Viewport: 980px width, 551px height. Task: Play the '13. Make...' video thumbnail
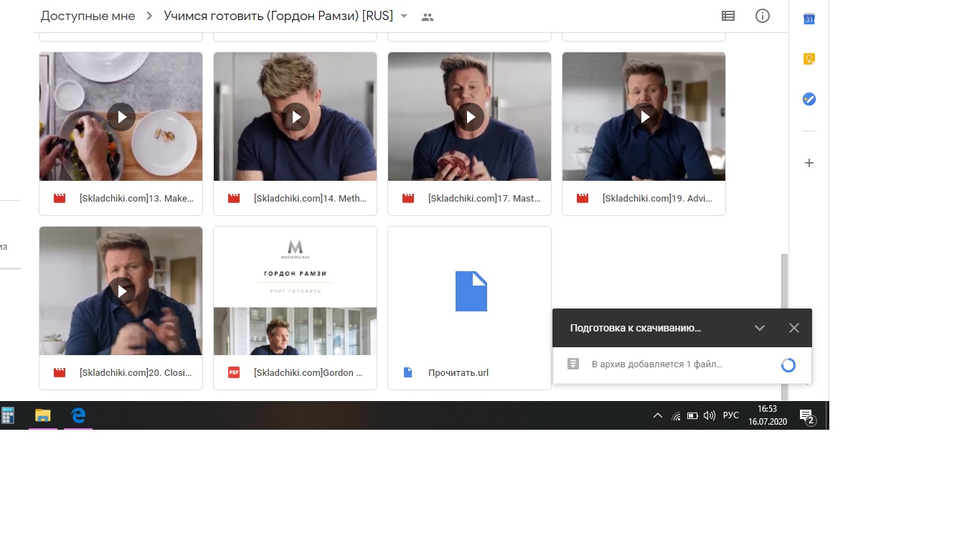click(121, 116)
